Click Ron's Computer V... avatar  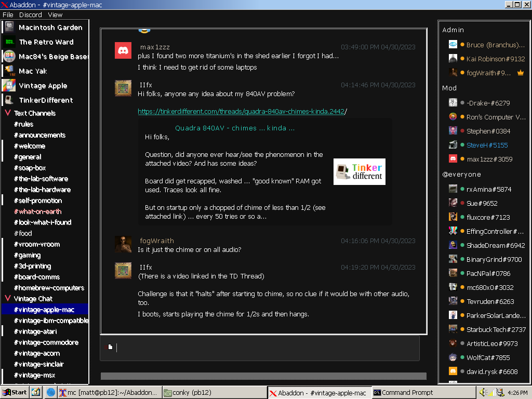coord(453,117)
